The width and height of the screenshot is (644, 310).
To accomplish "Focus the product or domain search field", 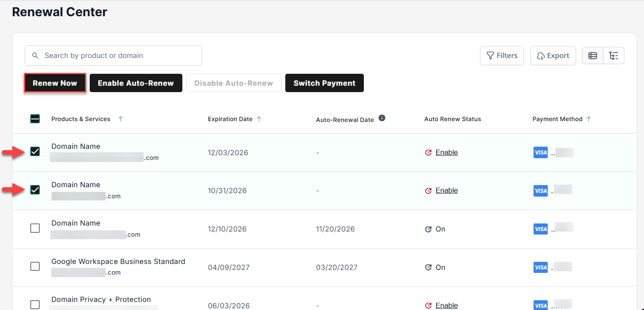I will click(113, 55).
